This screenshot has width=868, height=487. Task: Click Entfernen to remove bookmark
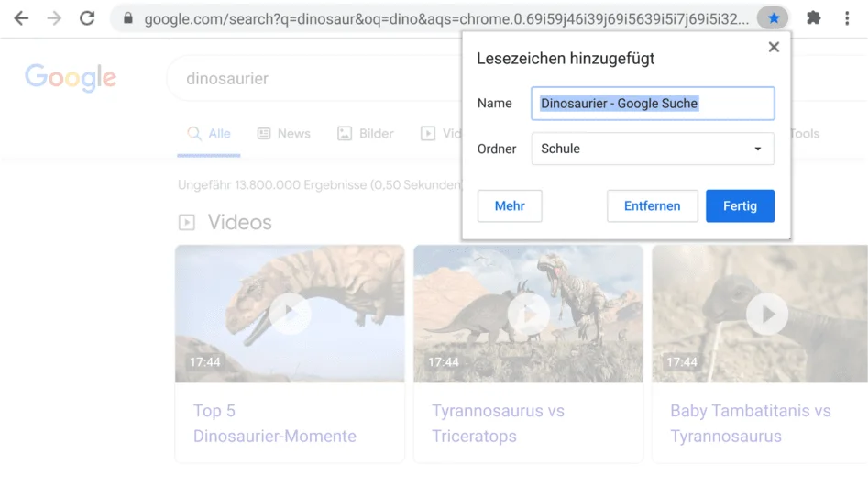(652, 206)
